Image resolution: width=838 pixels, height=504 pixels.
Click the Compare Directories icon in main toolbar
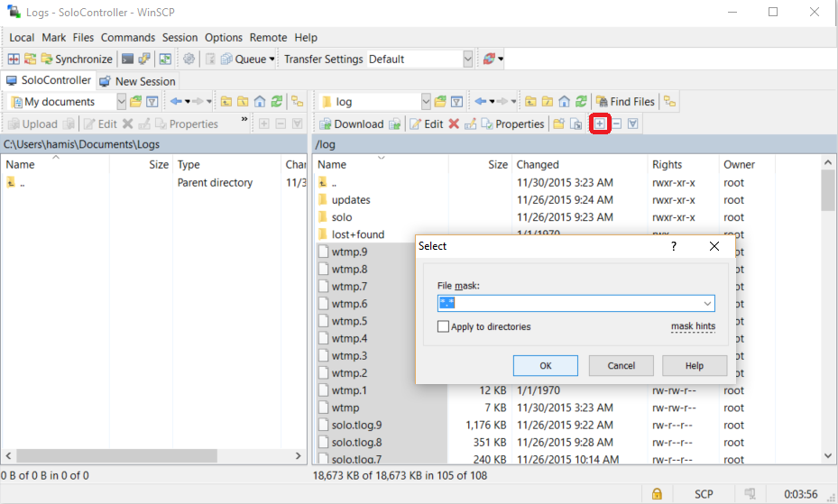(14, 59)
